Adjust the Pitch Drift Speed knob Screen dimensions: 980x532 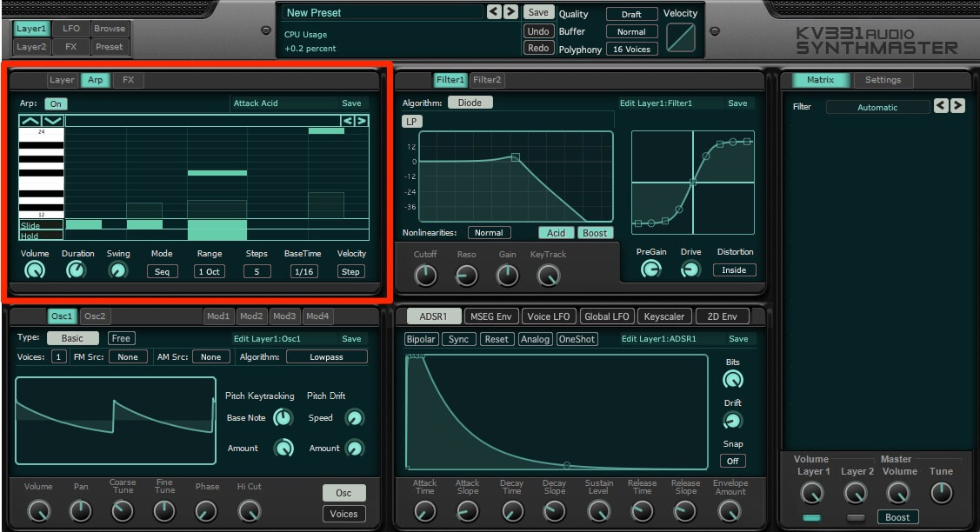[355, 417]
